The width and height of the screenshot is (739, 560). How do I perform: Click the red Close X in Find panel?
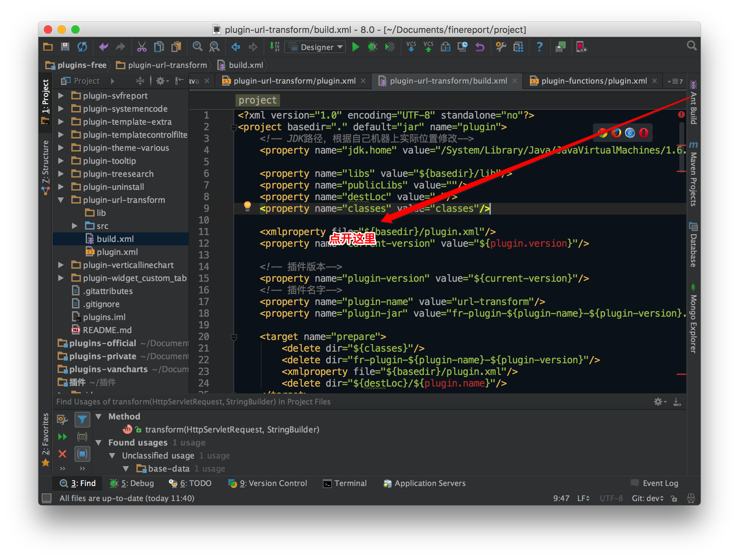coord(62,454)
